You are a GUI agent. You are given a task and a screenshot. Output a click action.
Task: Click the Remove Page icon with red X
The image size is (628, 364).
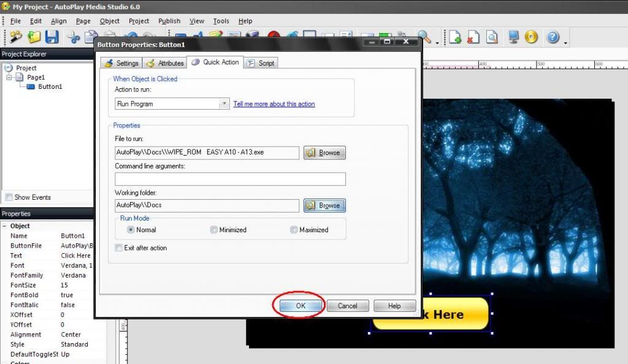pyautogui.click(x=473, y=37)
